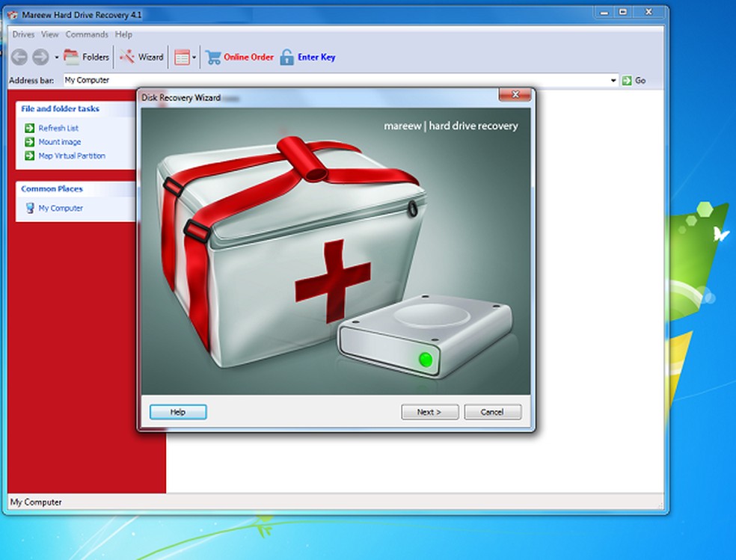The width and height of the screenshot is (736, 560).
Task: Click the green Go arrow icon
Action: pos(627,81)
